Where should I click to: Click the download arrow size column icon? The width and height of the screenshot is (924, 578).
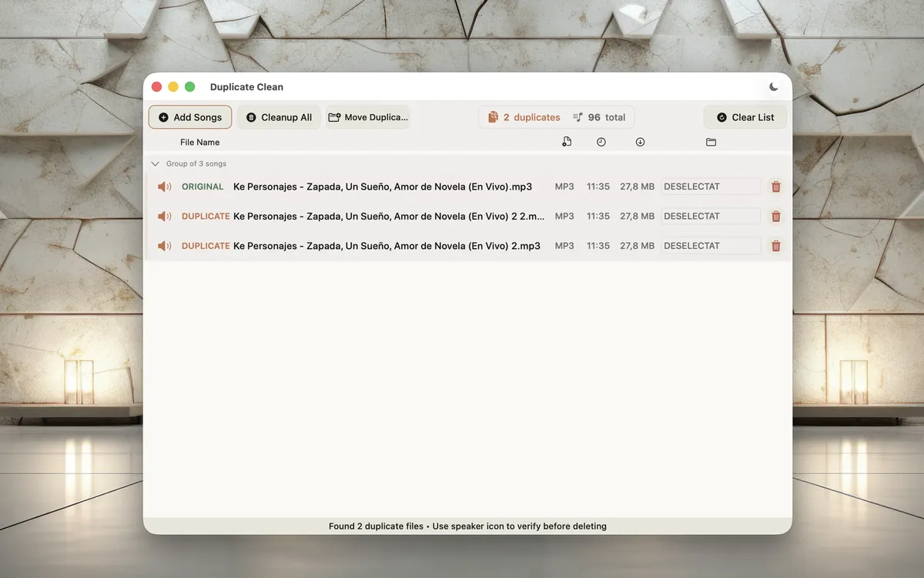point(639,142)
